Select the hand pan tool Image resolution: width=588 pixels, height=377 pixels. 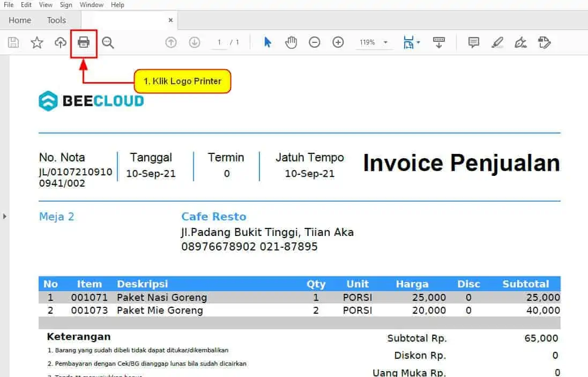(x=291, y=42)
